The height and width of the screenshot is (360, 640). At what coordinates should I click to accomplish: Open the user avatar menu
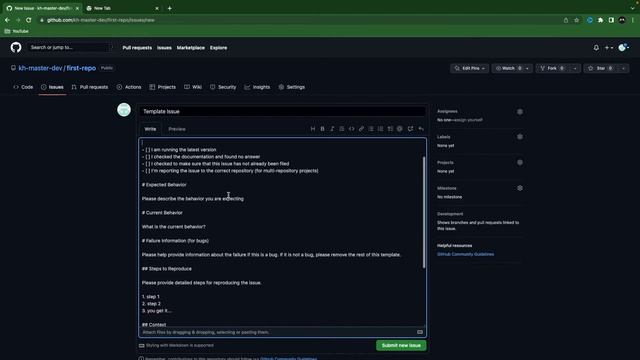pos(623,48)
